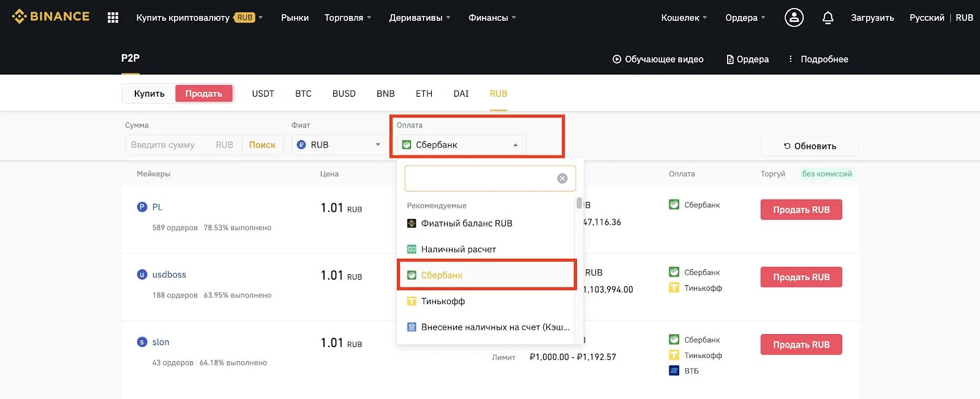Click the slon maker avatar
Screen dimensions: 980x399
pos(142,341)
